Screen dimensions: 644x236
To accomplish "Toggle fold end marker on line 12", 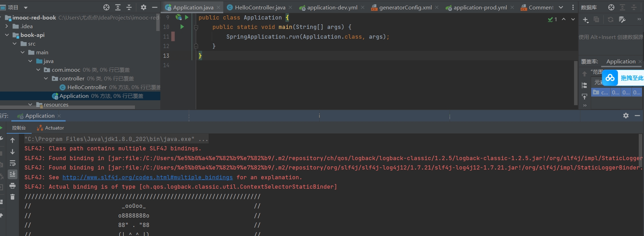I will click(196, 46).
